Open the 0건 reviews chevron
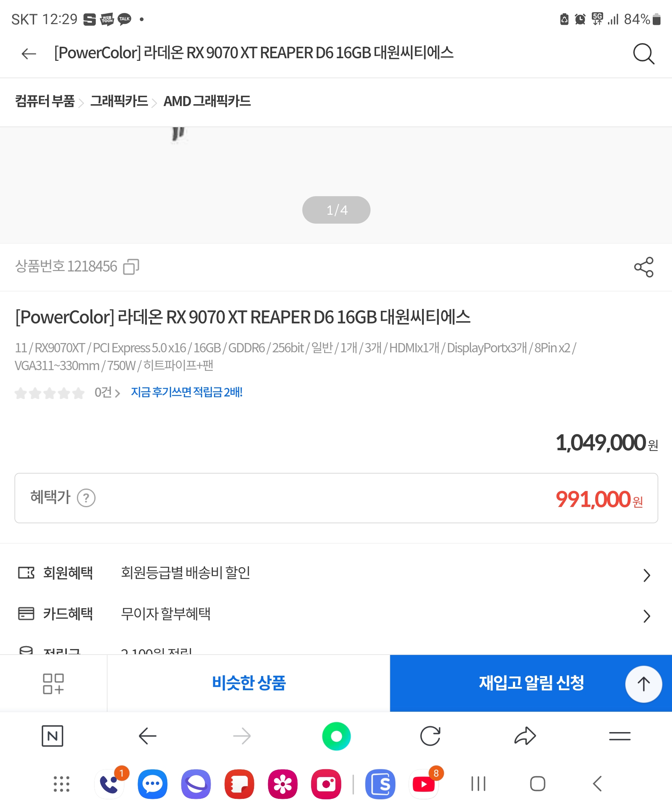This screenshot has width=672, height=807. [118, 393]
